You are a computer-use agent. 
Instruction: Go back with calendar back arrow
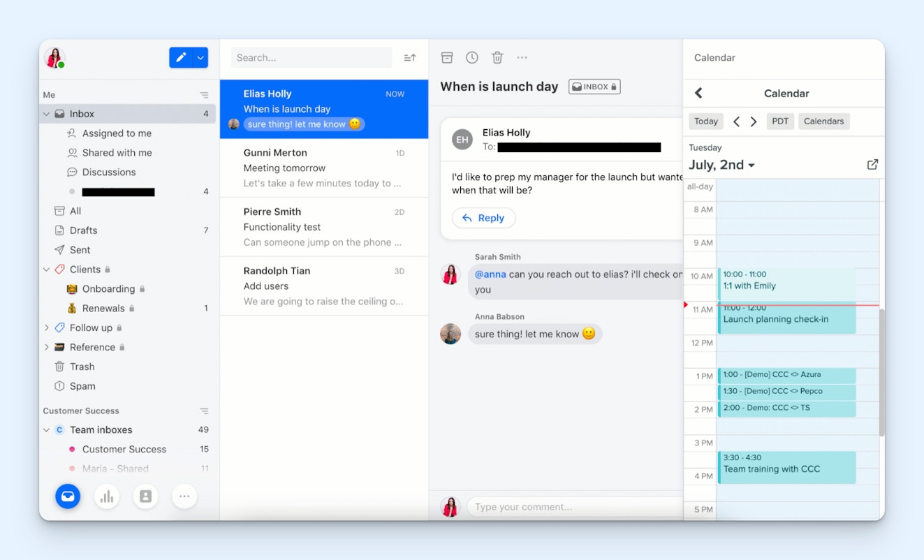[698, 93]
